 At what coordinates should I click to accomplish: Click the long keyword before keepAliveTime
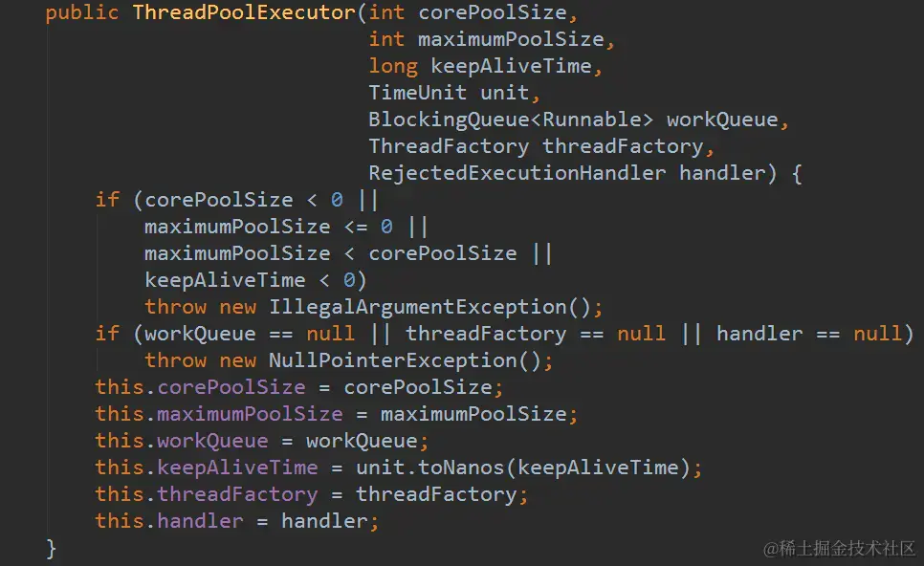pyautogui.click(x=393, y=66)
